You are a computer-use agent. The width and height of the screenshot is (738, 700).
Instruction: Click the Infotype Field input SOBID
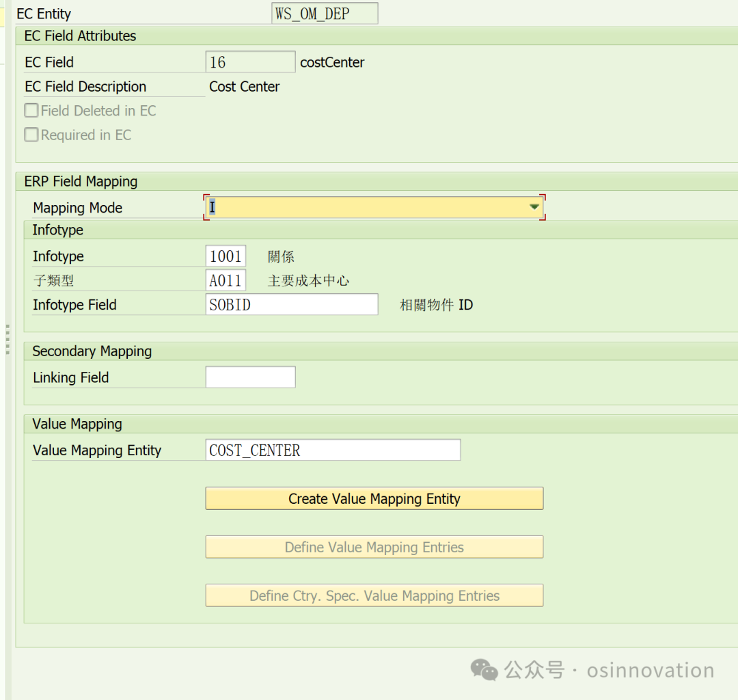click(292, 305)
